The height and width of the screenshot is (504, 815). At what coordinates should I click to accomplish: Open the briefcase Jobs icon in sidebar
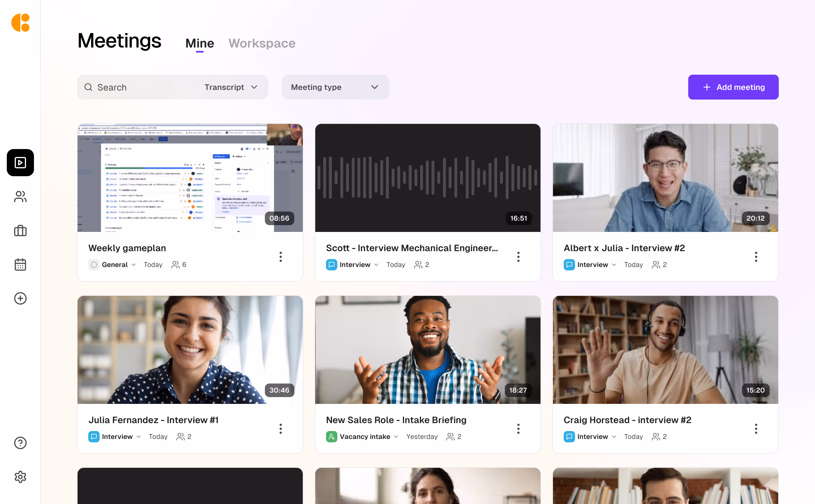[20, 231]
